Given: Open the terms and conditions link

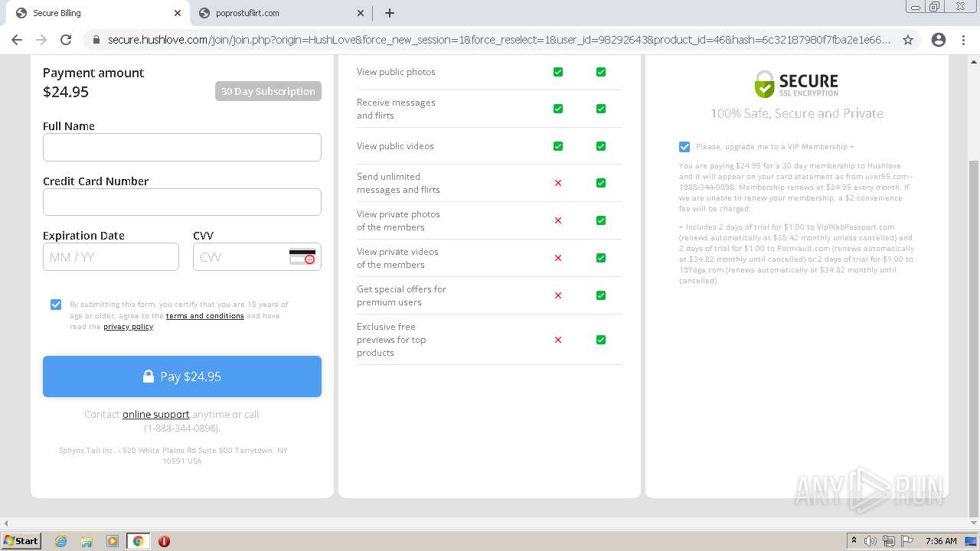Looking at the screenshot, I should pyautogui.click(x=205, y=316).
